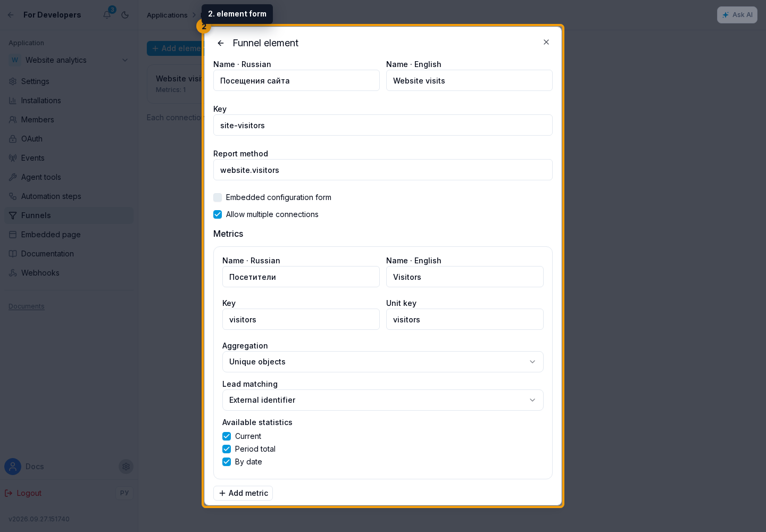Go back using the arrow beside Funnel element
This screenshot has height=532, width=766.
pos(221,43)
